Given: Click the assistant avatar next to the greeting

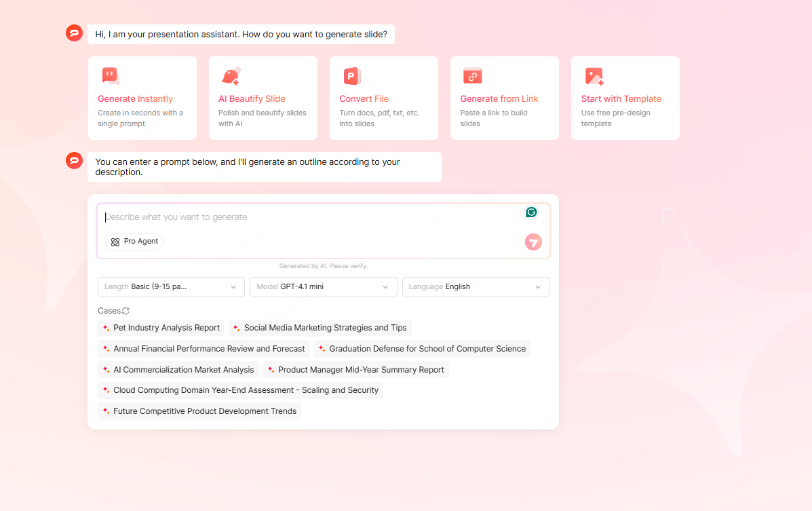Looking at the screenshot, I should click(74, 33).
